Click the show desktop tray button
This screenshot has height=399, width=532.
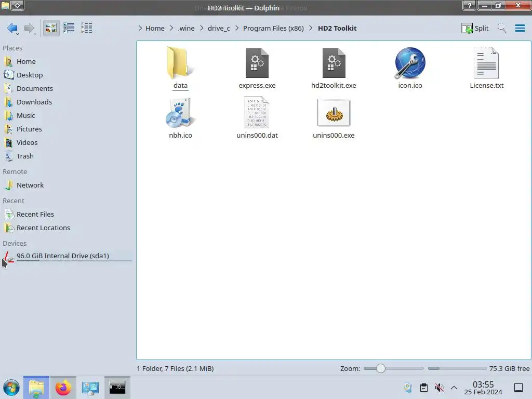tap(518, 388)
